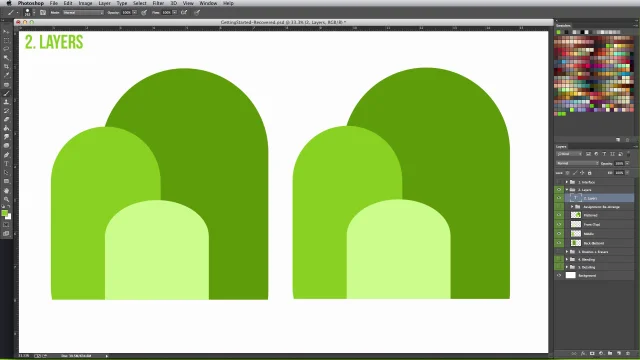
Task: Choose the Zoom tool in toolbox
Action: (x=6, y=200)
